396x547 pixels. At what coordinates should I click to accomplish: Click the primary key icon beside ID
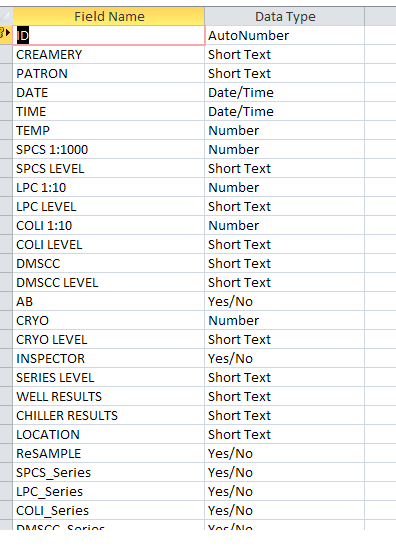pos(5,33)
